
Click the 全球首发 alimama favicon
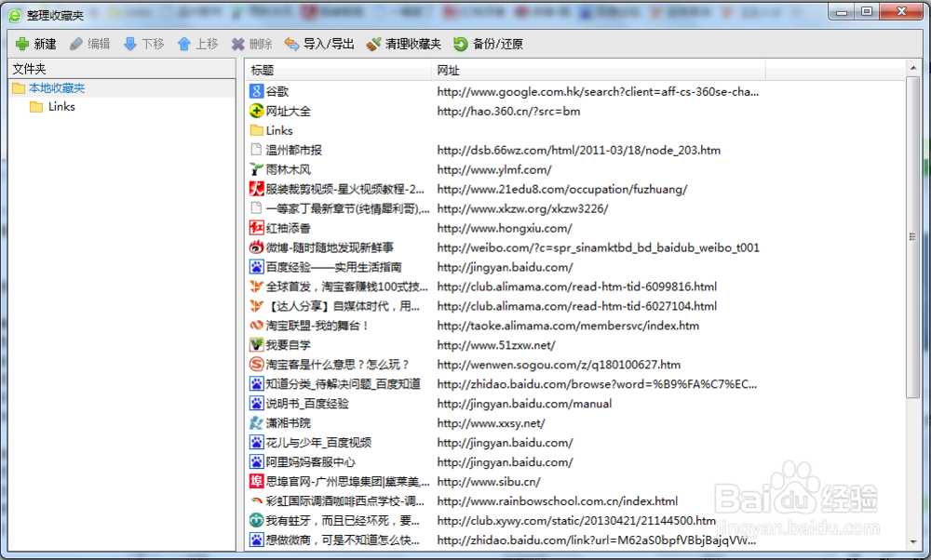(257, 287)
